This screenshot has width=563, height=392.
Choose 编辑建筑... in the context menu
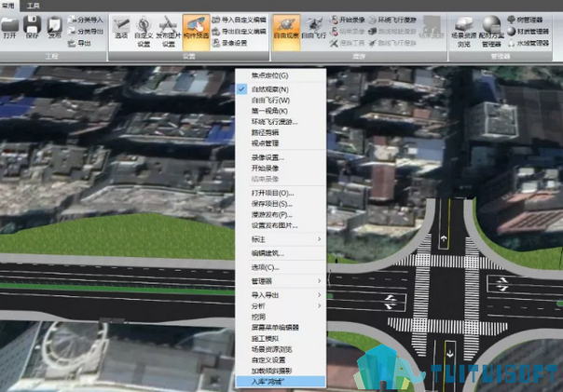coord(281,253)
